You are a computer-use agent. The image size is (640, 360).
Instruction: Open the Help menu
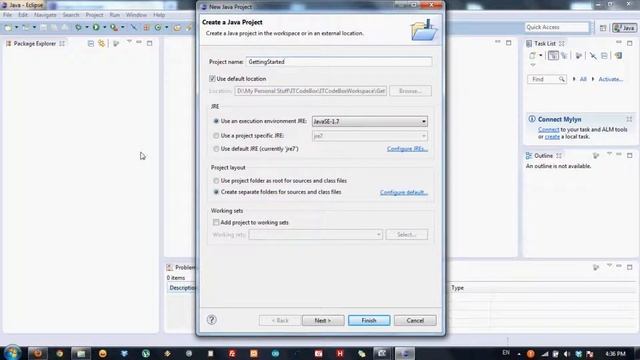[159, 15]
